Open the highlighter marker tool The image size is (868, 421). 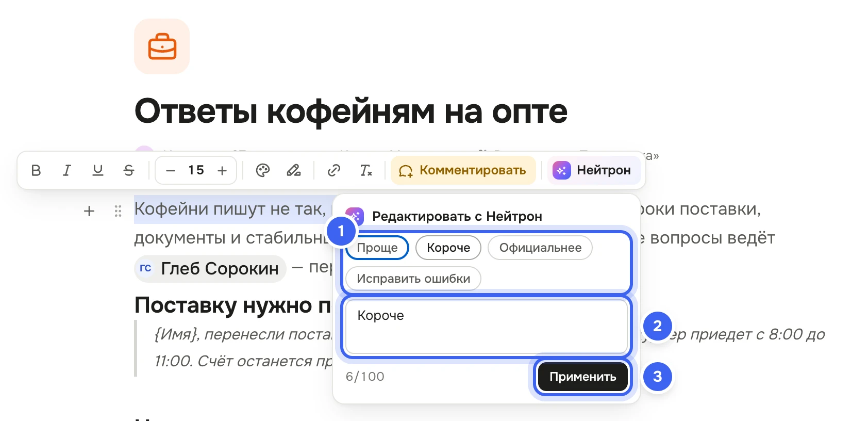coord(294,170)
